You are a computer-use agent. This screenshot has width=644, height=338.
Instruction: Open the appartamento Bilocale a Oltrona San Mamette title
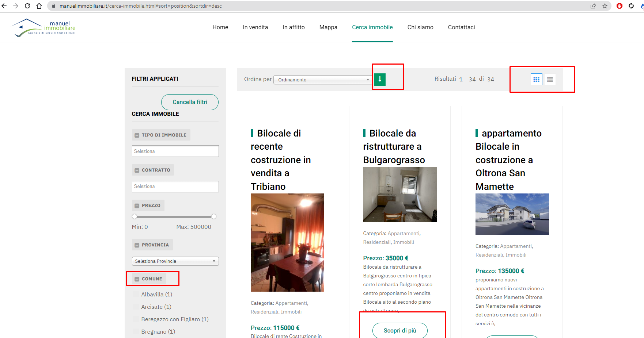(509, 160)
